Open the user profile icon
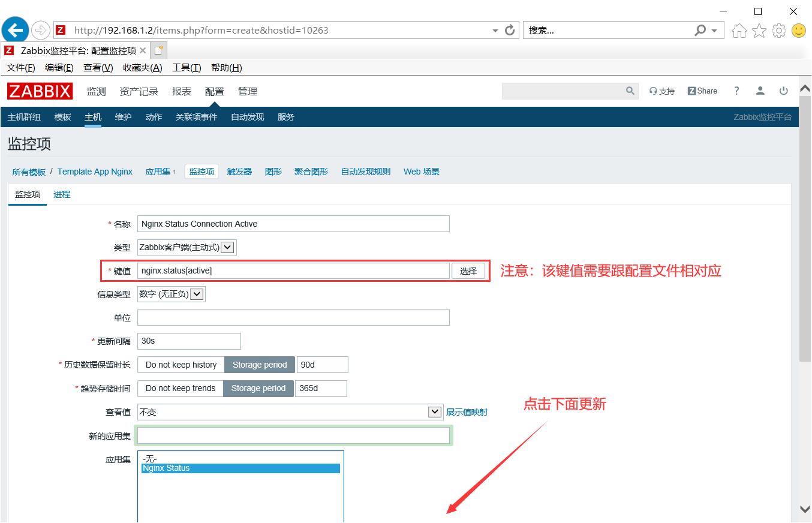Viewport: 812px width, 523px height. [x=760, y=91]
